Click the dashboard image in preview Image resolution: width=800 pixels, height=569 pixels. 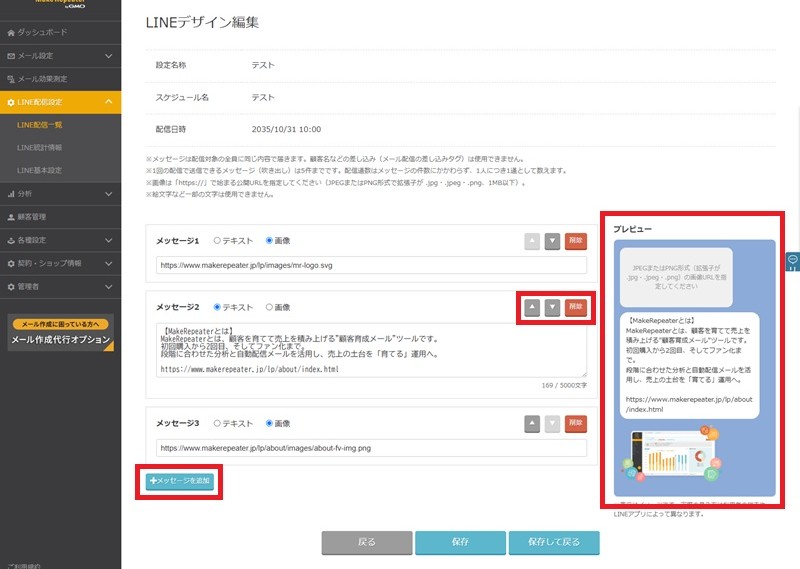(670, 454)
